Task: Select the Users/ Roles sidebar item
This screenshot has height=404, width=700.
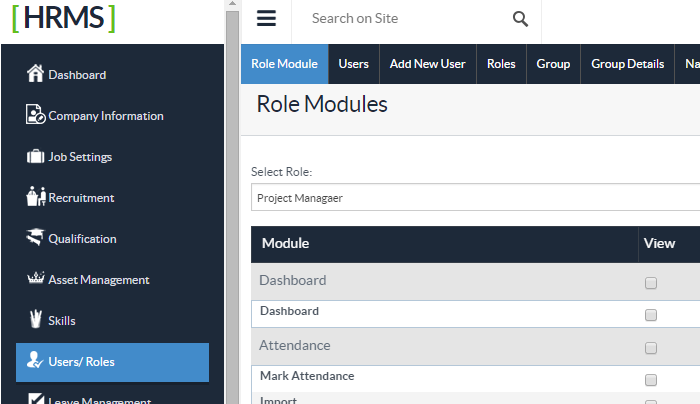Action: click(x=112, y=362)
